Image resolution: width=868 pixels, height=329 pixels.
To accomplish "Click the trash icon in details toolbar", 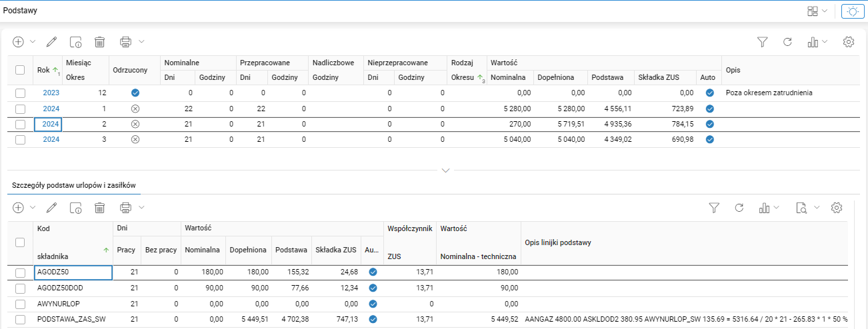I will tap(99, 208).
